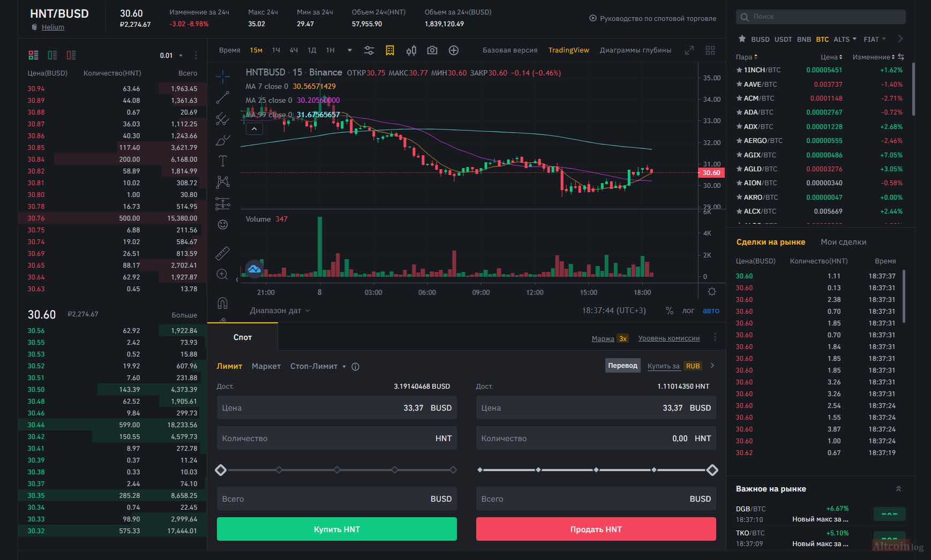Open Стоп-Лимит order type dropdown
This screenshot has width=931, height=560.
[x=318, y=366]
